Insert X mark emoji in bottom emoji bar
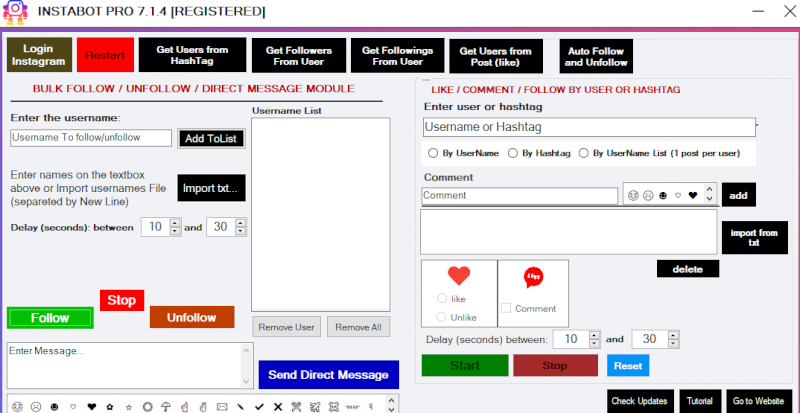 [278, 407]
